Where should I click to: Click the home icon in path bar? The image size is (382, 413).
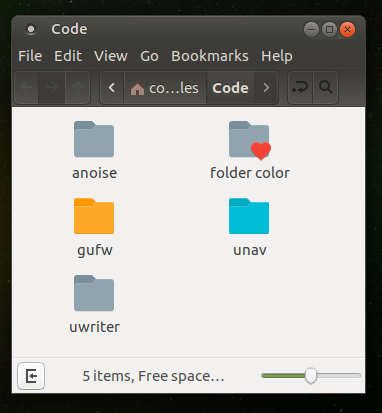[137, 89]
